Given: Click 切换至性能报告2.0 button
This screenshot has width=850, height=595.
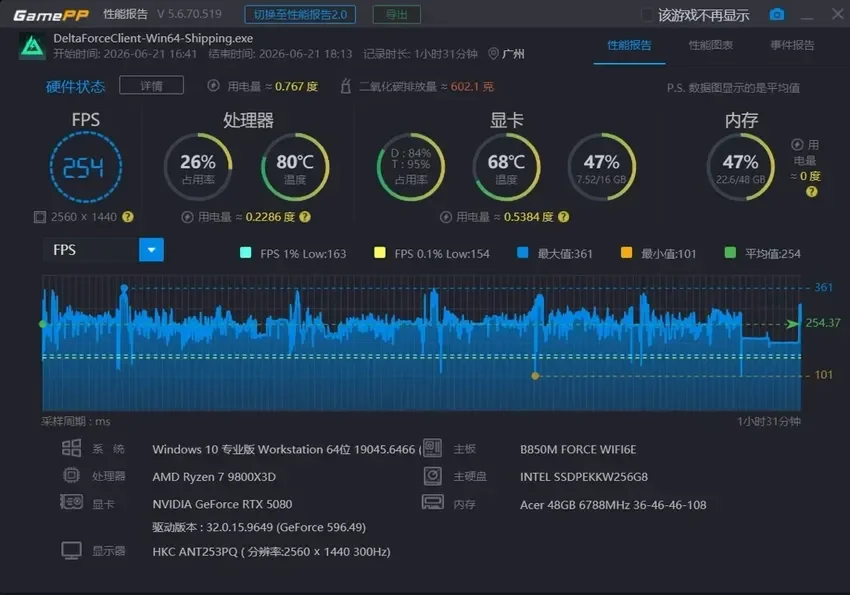Looking at the screenshot, I should tap(300, 15).
